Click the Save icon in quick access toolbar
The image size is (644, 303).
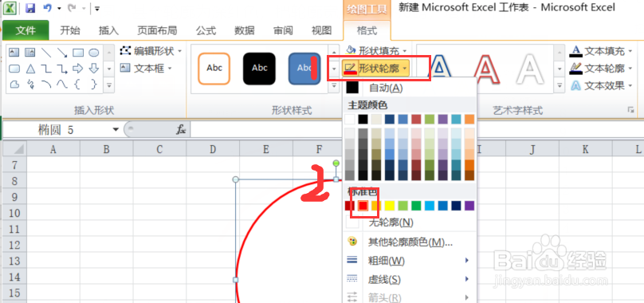coord(30,8)
